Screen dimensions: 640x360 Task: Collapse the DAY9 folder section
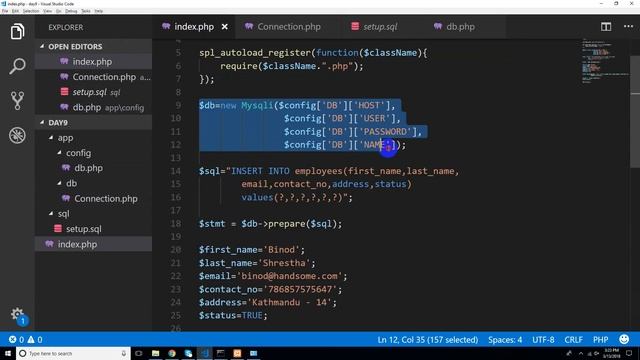(x=42, y=122)
